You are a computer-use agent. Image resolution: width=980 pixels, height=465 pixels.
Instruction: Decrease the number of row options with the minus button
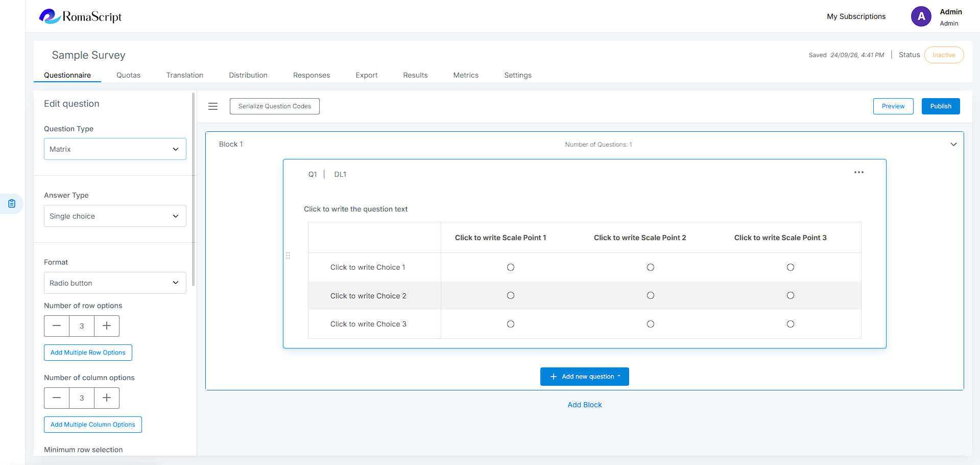coord(57,326)
